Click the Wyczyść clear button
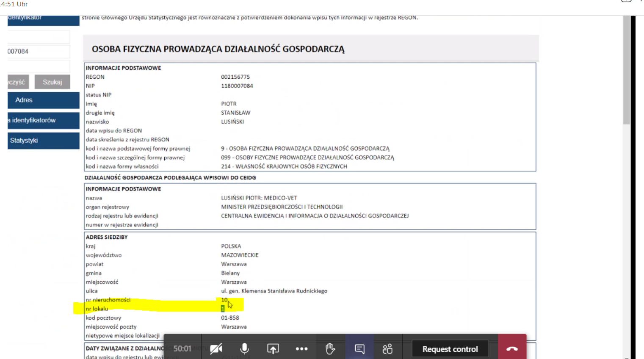 point(18,82)
